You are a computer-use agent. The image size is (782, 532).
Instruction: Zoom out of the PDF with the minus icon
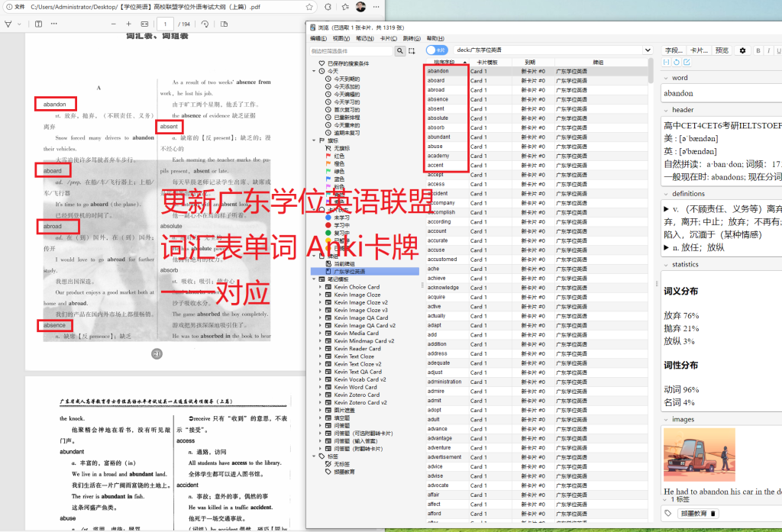pyautogui.click(x=113, y=24)
